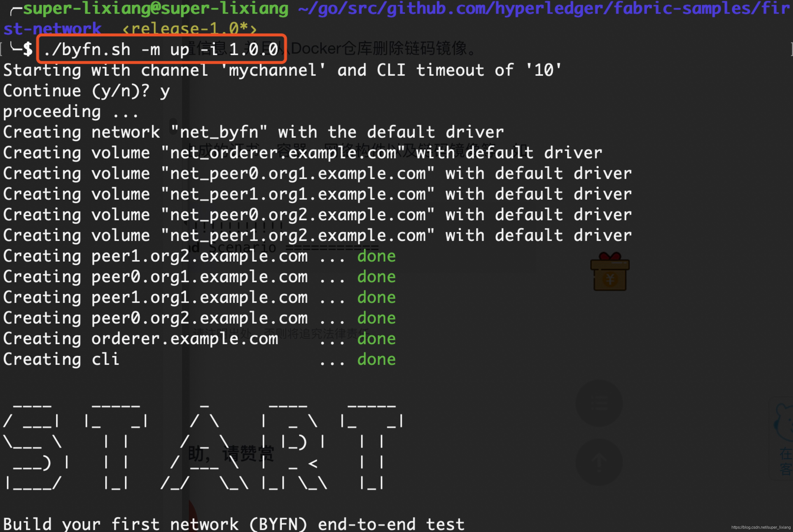Click the 'proceeding ...' line
Screen dimensions: 793x532
[71, 112]
